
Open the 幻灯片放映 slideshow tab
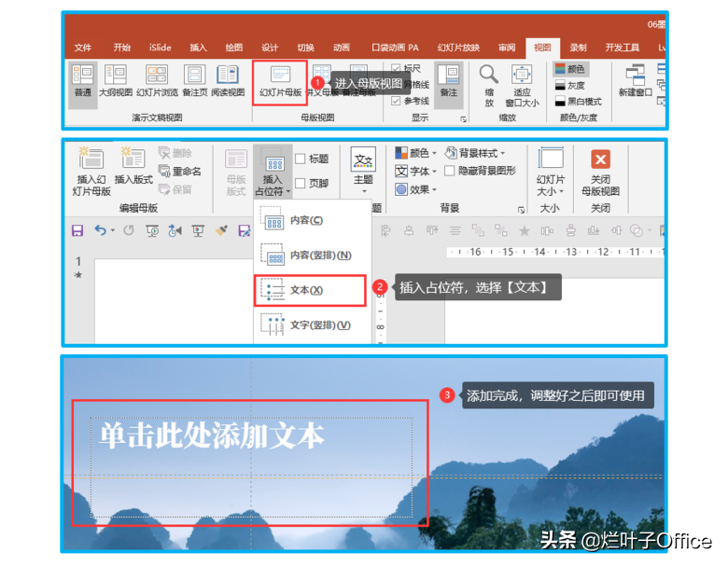coord(458,48)
